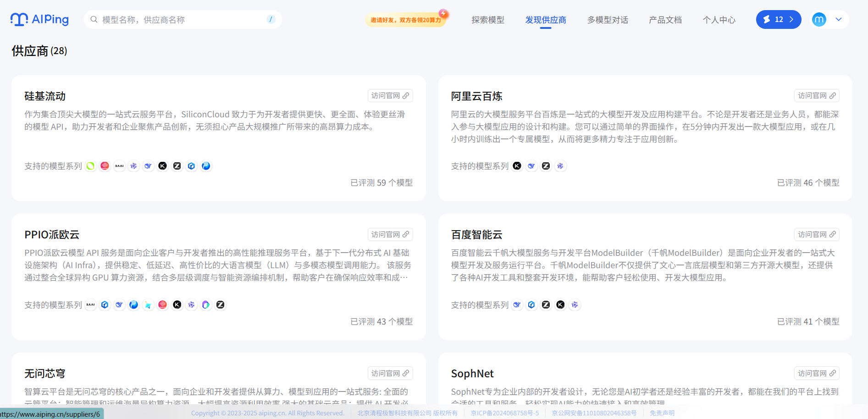Click the invite friends promo banner
Viewport: 868px width, 419px height.
click(x=406, y=19)
